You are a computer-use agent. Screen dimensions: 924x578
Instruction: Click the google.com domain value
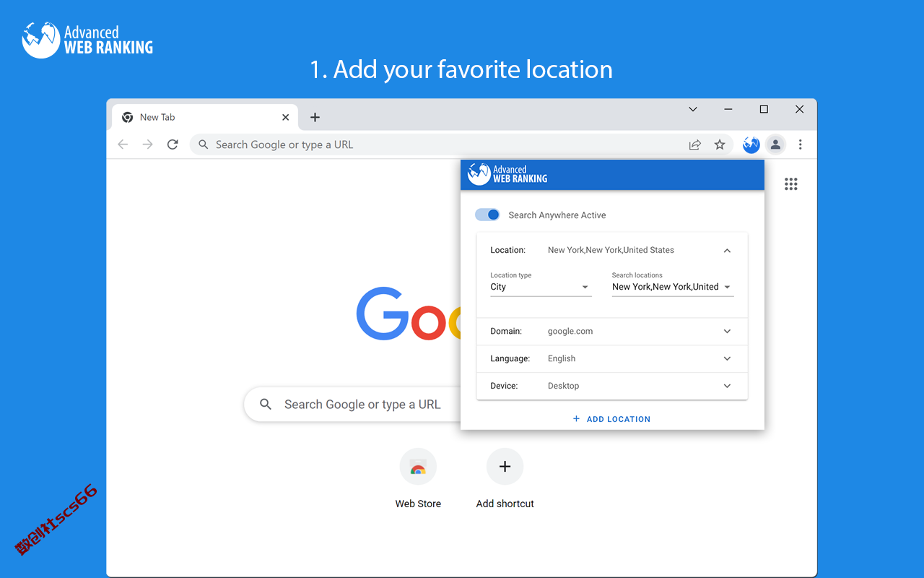[570, 332]
